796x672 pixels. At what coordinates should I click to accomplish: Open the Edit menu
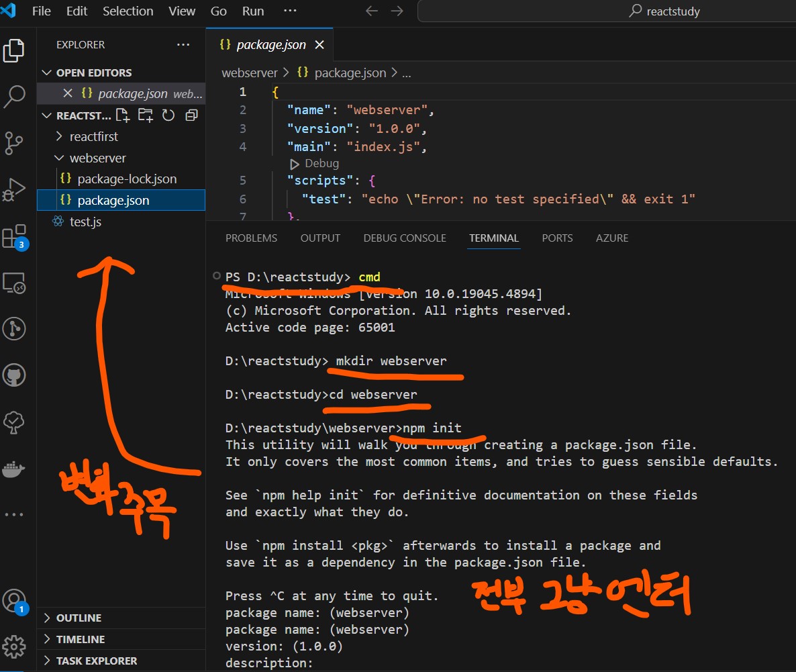(x=77, y=11)
